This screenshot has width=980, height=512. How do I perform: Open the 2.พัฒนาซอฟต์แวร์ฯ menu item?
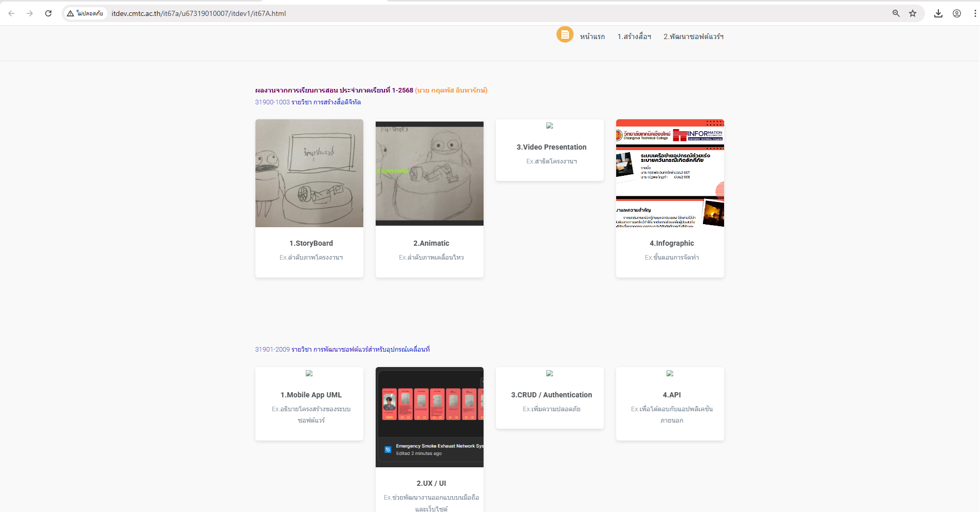point(693,36)
